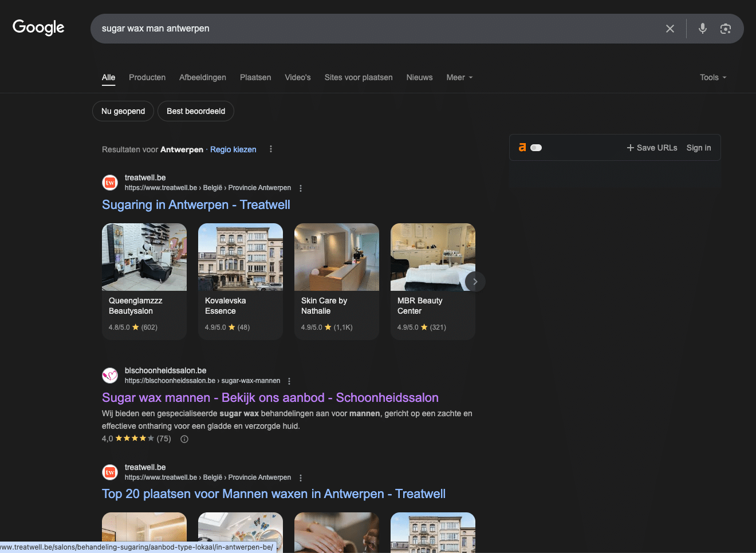Click Queenglamzzz Beautysalon name text
Image resolution: width=756 pixels, height=553 pixels.
[136, 306]
